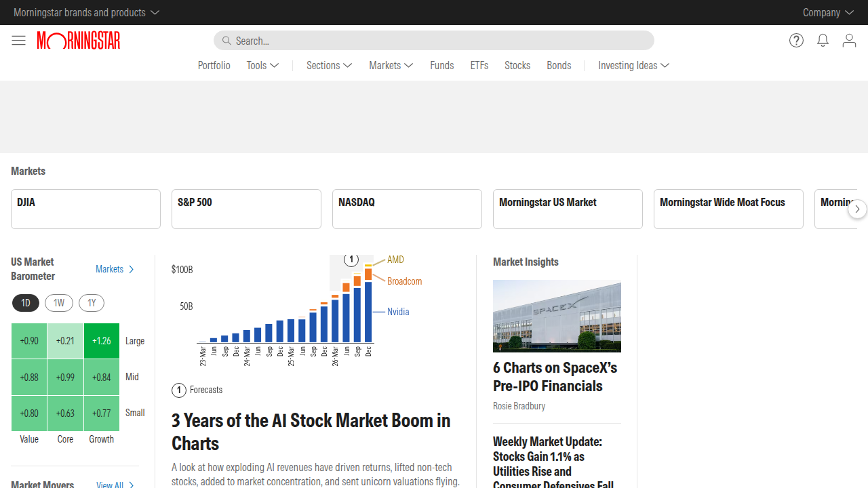Click the Large Growth +1.26 barometer cell
868x488 pixels.
point(102,341)
